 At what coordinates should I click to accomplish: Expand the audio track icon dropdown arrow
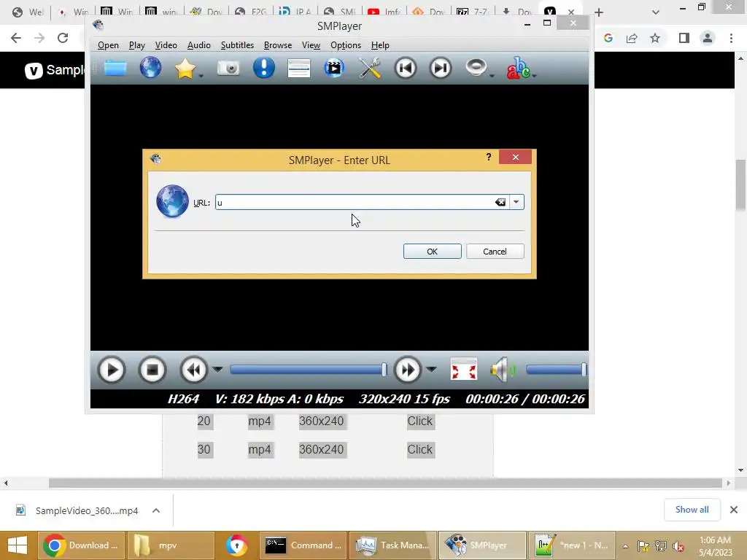[492, 76]
